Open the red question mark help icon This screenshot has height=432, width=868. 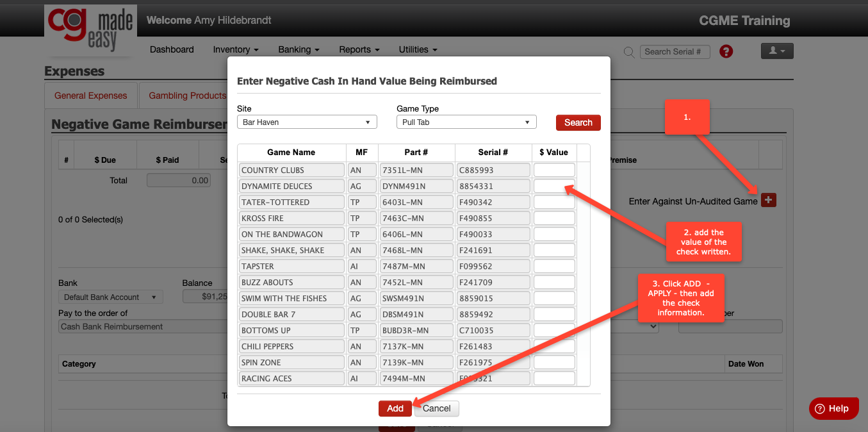pyautogui.click(x=726, y=52)
